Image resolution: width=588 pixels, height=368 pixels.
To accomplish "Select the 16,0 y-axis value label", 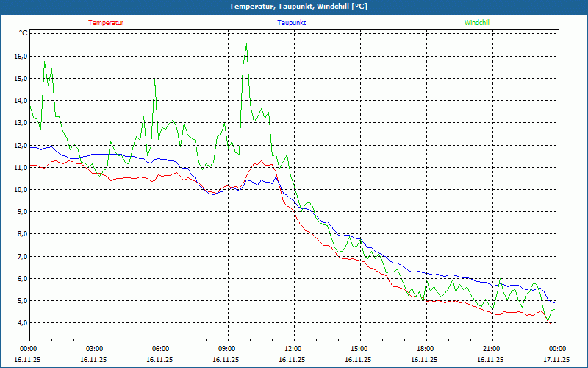I will [x=20, y=57].
